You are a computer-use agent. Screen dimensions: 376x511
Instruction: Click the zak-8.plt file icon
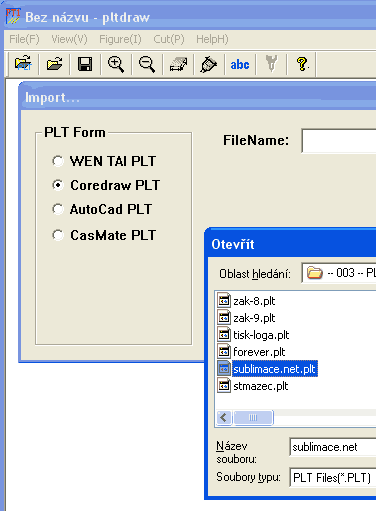224,300
